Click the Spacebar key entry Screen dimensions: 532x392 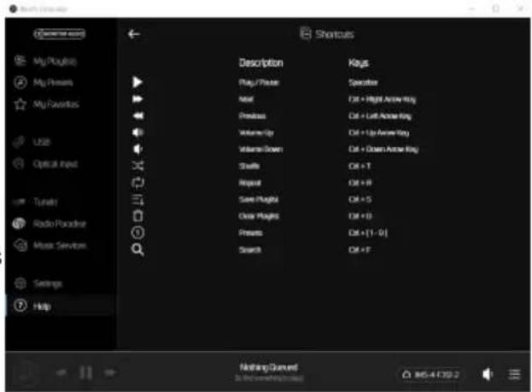363,83
